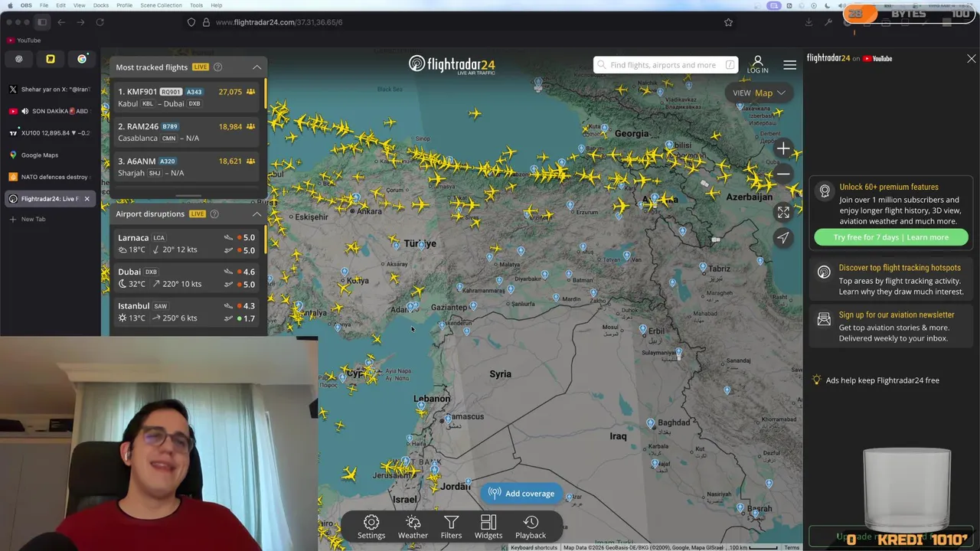
Task: Open Larnaca LCA airport disruption row
Action: (187, 243)
